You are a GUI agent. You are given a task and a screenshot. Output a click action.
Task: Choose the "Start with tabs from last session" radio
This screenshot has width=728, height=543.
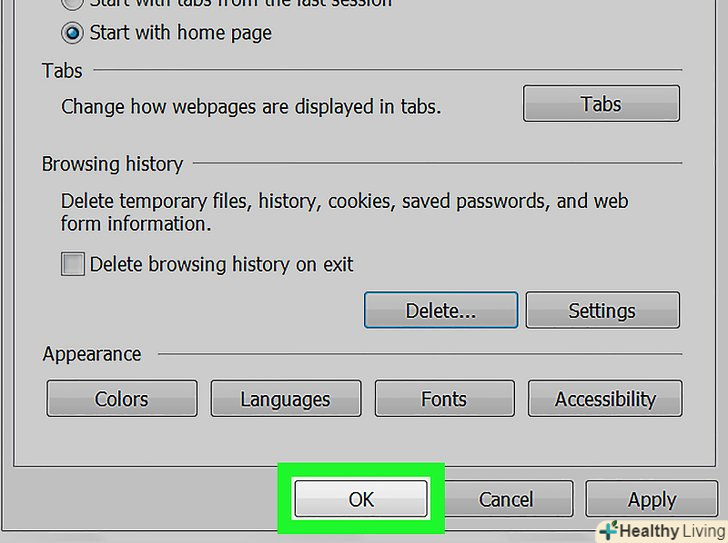tap(73, 3)
